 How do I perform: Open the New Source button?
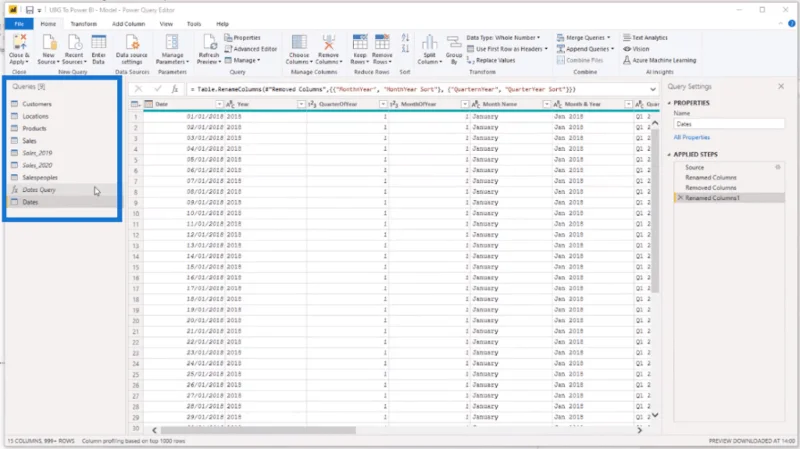point(48,49)
